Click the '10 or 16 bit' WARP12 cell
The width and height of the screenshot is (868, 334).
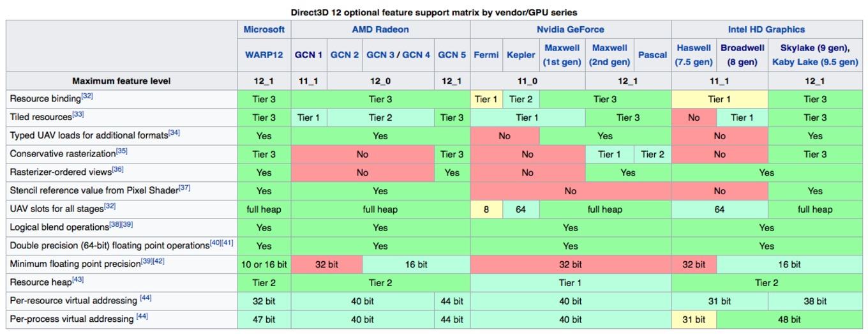264,264
